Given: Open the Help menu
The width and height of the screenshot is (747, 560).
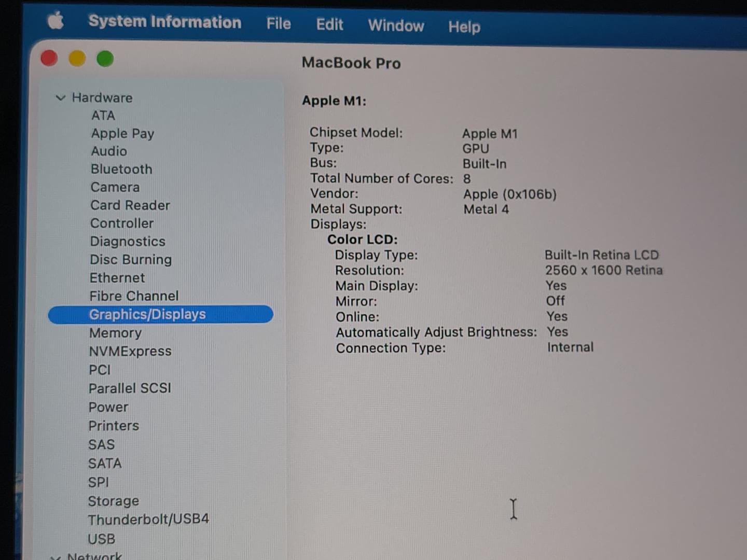Looking at the screenshot, I should tap(464, 26).
